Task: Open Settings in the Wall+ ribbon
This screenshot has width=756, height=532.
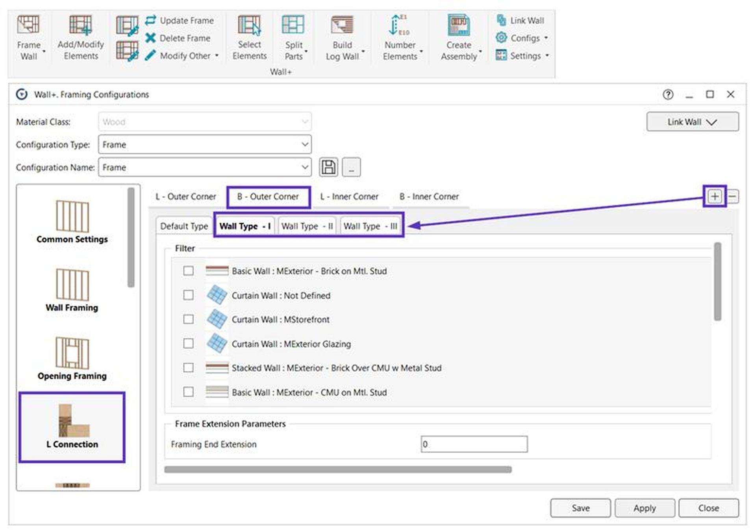Action: [x=521, y=56]
